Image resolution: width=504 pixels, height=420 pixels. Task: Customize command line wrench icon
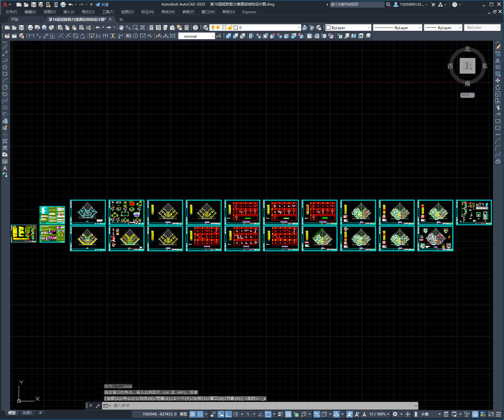pyautogui.click(x=98, y=406)
